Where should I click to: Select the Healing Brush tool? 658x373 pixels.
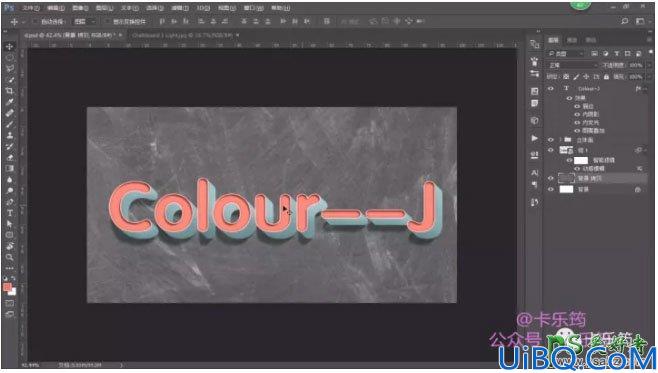[x=9, y=113]
